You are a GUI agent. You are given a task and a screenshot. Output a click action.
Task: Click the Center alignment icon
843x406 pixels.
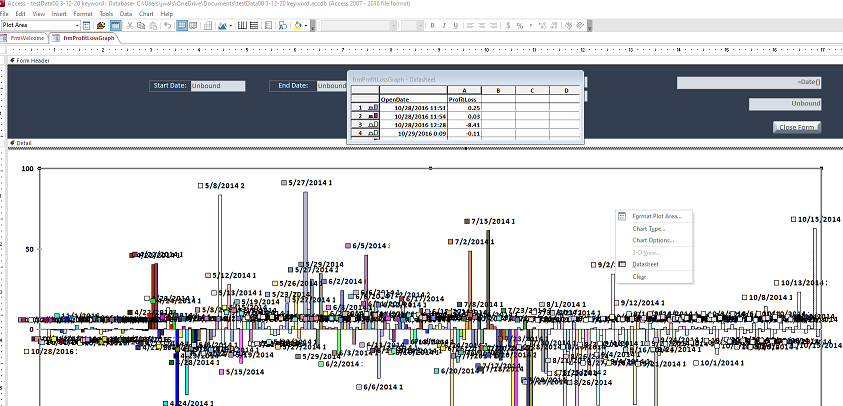point(482,25)
